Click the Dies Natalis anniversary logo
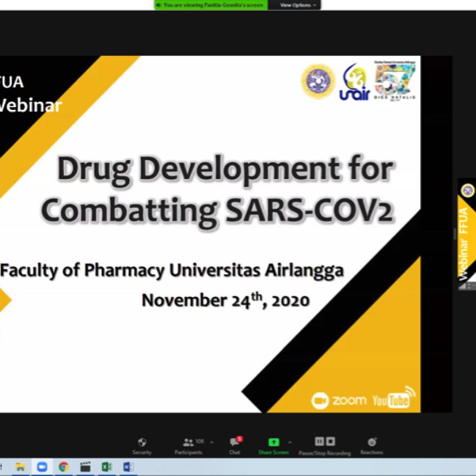Viewport: 476px width, 476px height. click(395, 81)
